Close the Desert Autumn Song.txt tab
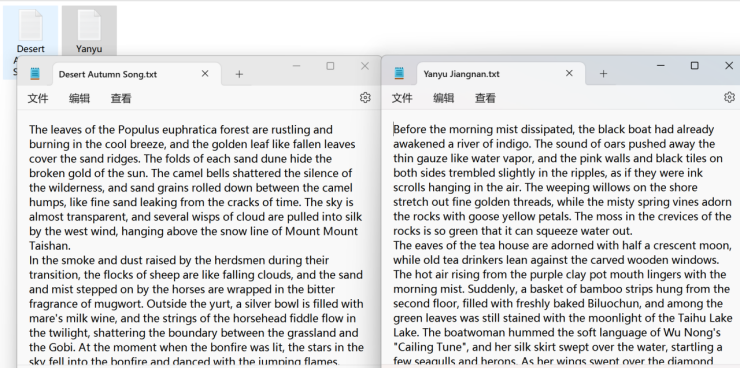Screen dimensions: 741x368 pyautogui.click(x=205, y=74)
